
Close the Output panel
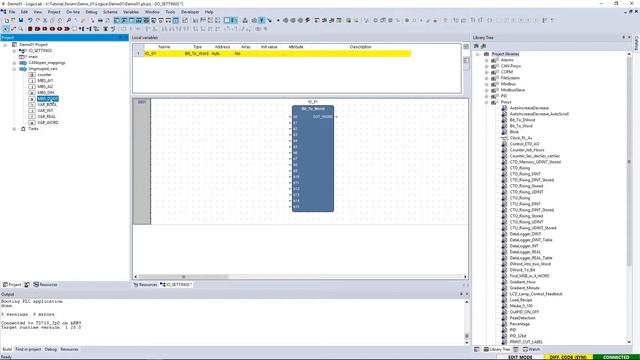(467, 294)
